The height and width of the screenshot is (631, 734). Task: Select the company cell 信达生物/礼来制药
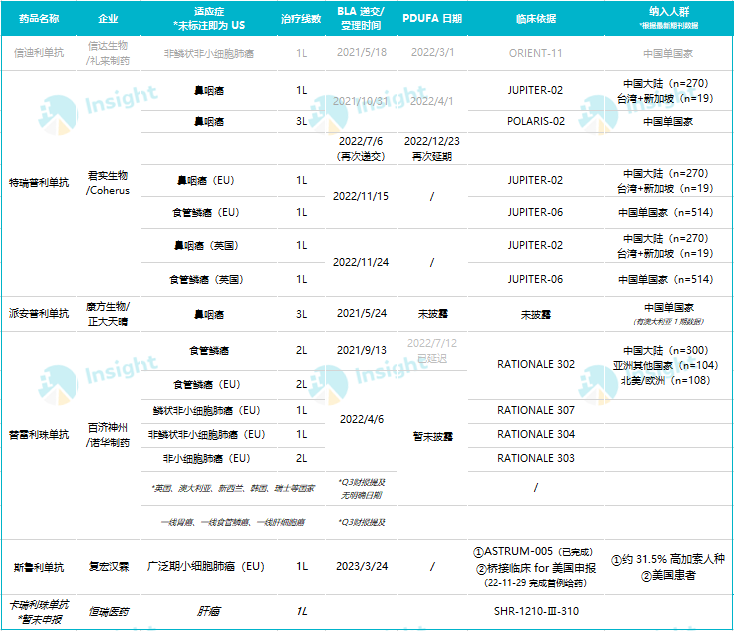tap(108, 53)
